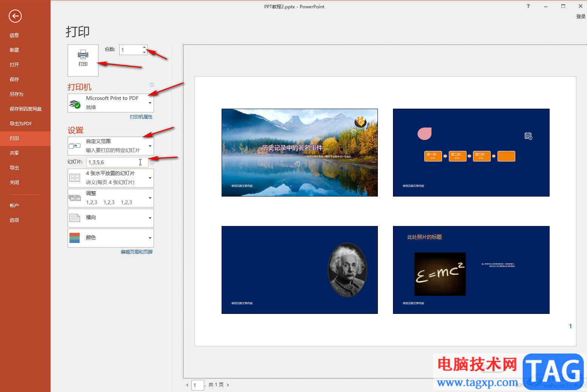Screen dimensions: 587x392
Task: Open the 调整 collation dropdown
Action: 111,198
